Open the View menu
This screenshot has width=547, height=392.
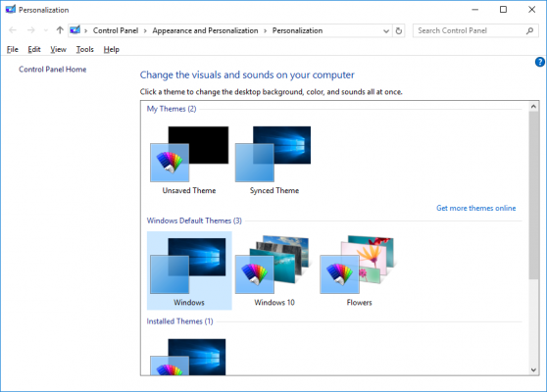click(58, 50)
